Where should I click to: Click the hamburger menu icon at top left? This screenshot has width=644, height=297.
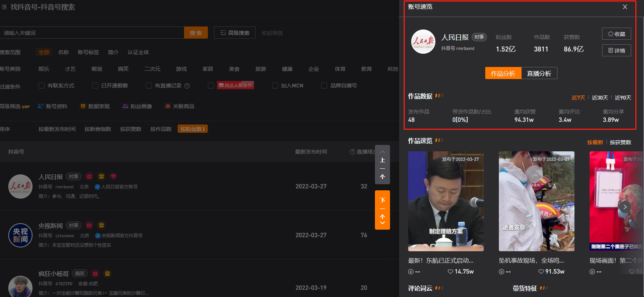(x=4, y=7)
